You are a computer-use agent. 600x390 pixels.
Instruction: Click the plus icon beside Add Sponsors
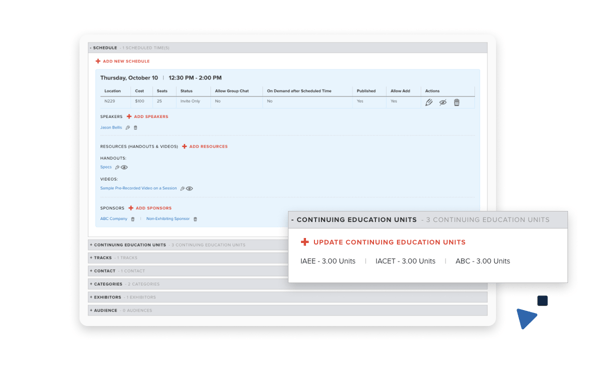pos(131,208)
